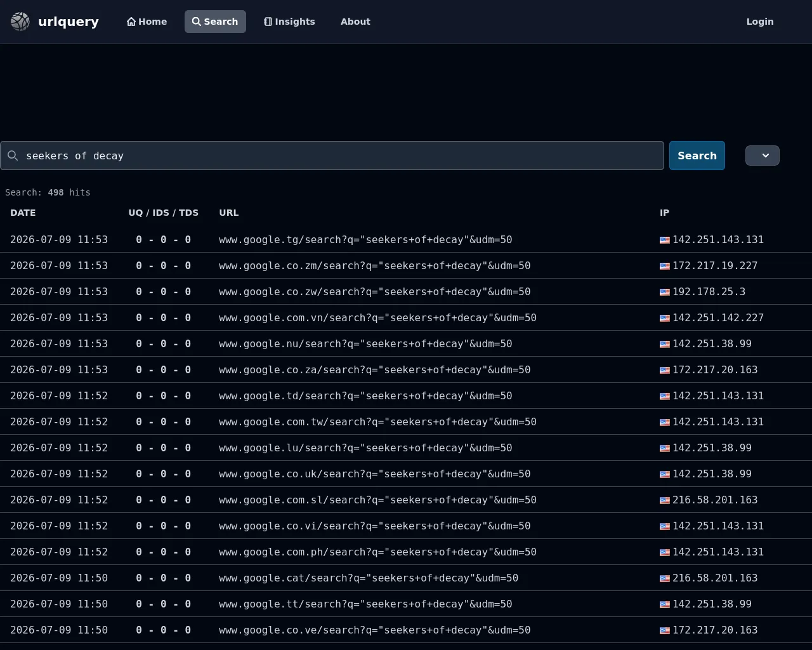Click the URL column header

[x=229, y=213]
